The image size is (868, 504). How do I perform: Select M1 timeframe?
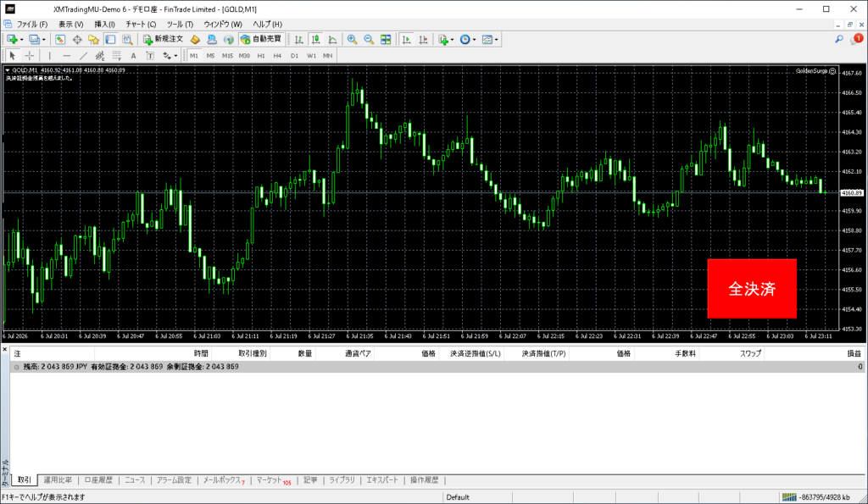pyautogui.click(x=194, y=56)
